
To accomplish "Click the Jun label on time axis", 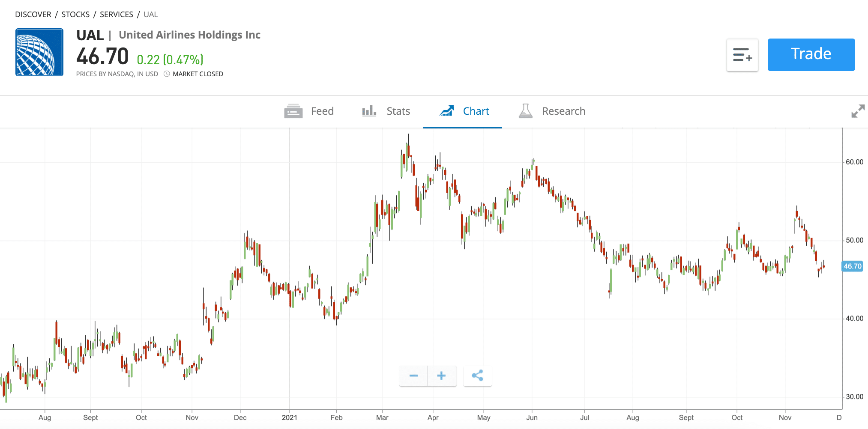I will tap(532, 417).
